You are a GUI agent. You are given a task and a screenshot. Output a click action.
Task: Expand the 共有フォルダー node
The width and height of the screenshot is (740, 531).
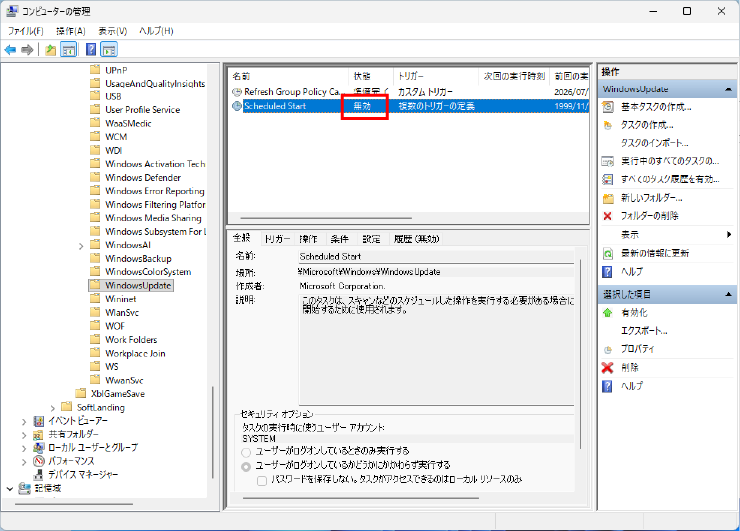pos(24,435)
